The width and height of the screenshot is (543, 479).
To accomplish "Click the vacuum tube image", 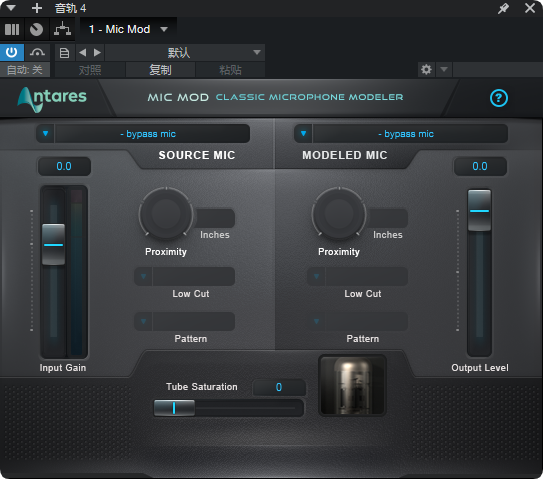I will (x=352, y=385).
